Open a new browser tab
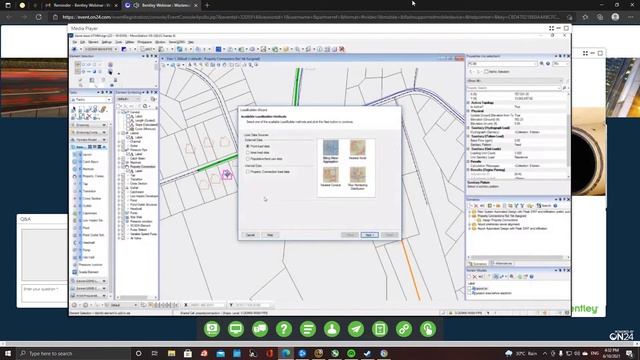 207,5
